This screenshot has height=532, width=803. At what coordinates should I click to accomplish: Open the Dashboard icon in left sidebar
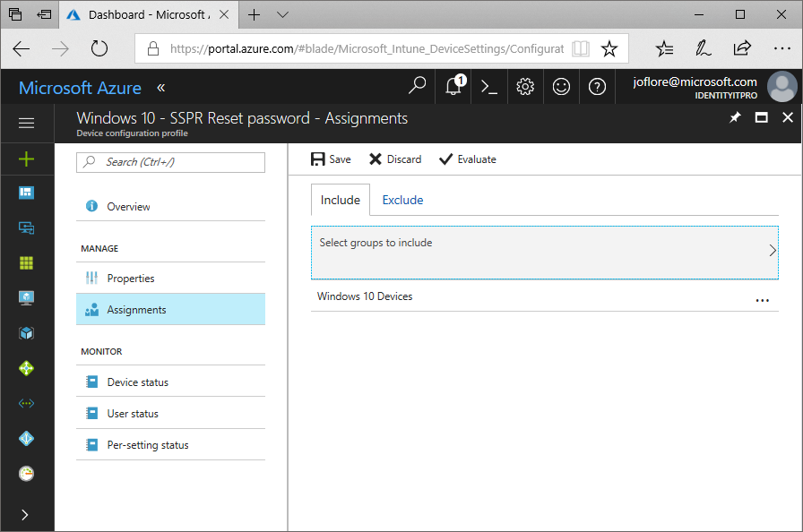[26, 193]
